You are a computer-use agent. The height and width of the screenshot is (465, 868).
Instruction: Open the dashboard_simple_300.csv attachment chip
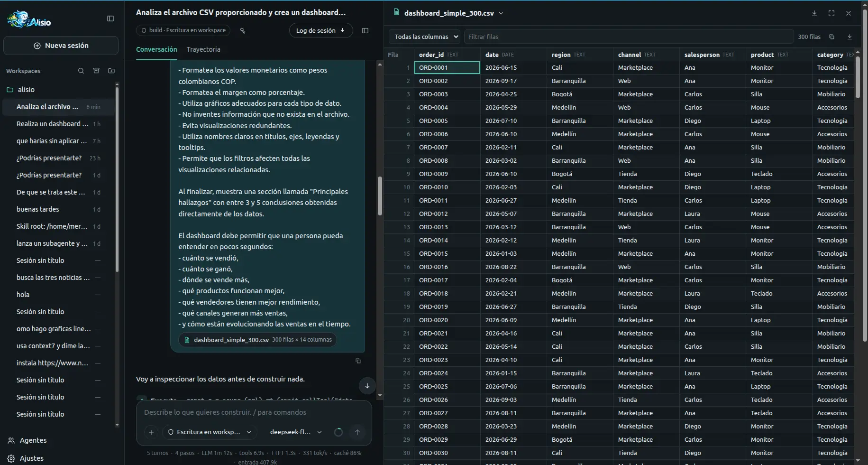(257, 340)
